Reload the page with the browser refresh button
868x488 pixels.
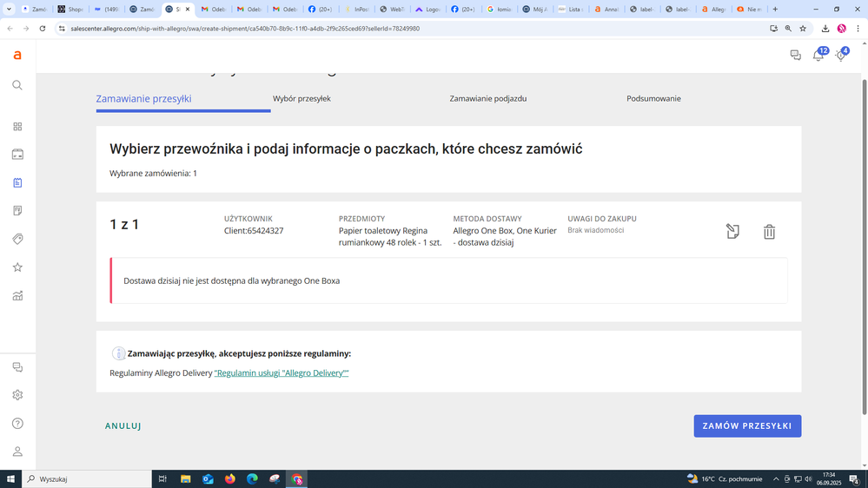point(42,28)
